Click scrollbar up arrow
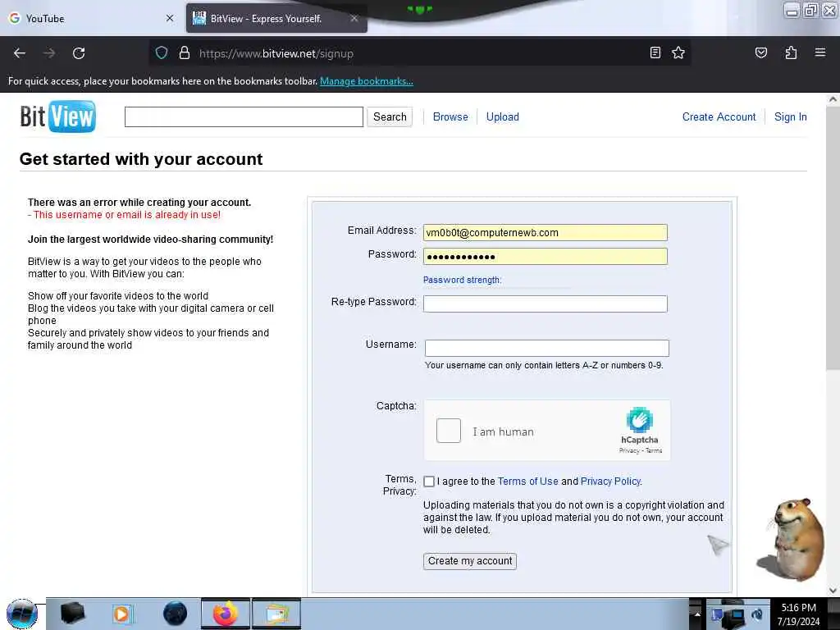This screenshot has width=840, height=630. (x=833, y=99)
